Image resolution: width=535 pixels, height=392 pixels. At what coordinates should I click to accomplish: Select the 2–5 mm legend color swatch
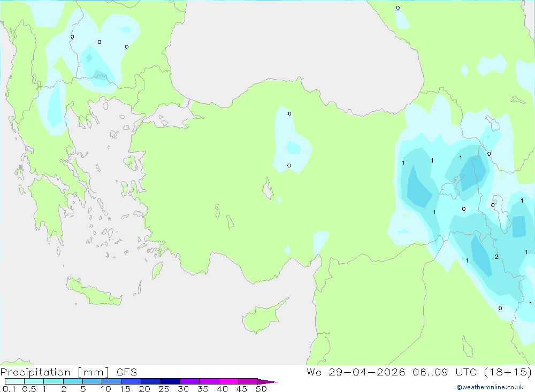click(x=73, y=381)
